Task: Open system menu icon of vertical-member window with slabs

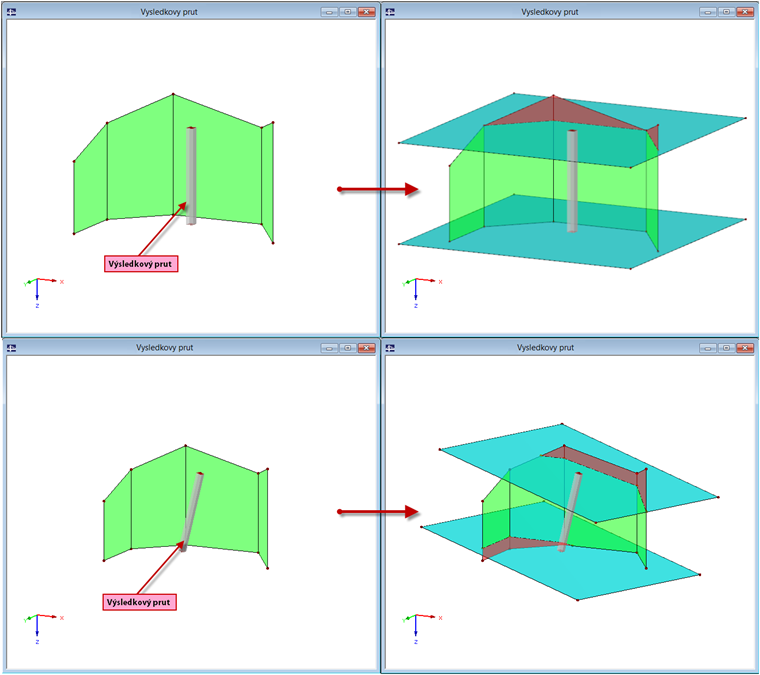Action: (390, 12)
